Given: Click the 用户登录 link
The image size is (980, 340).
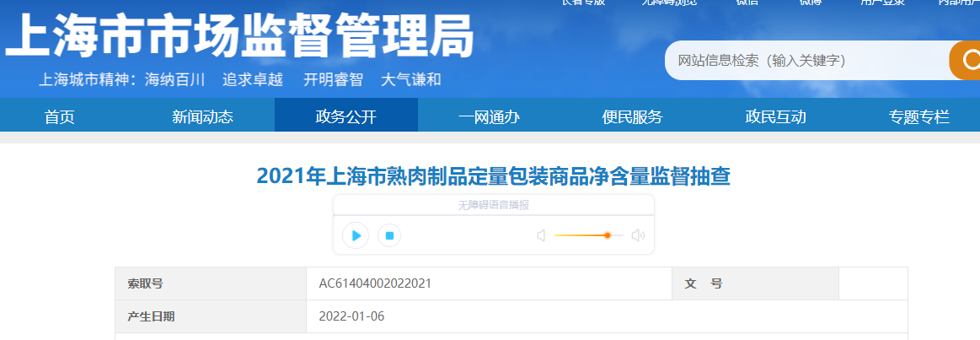Looking at the screenshot, I should pyautogui.click(x=882, y=3).
